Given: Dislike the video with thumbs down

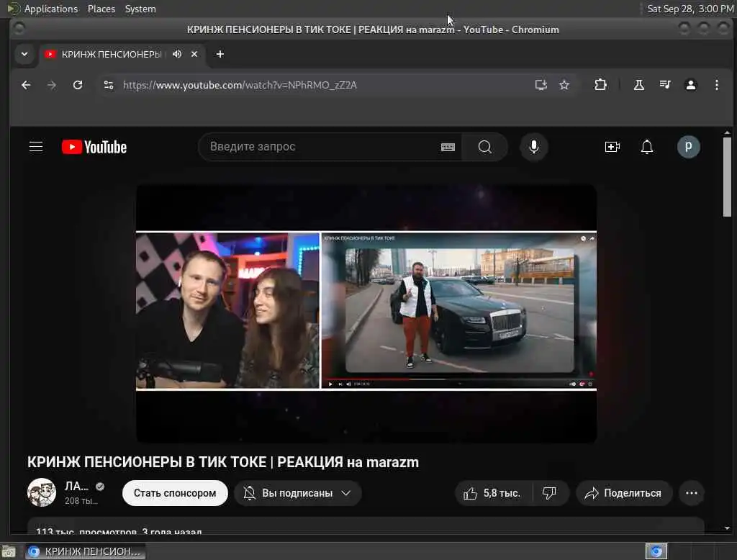Looking at the screenshot, I should [549, 493].
